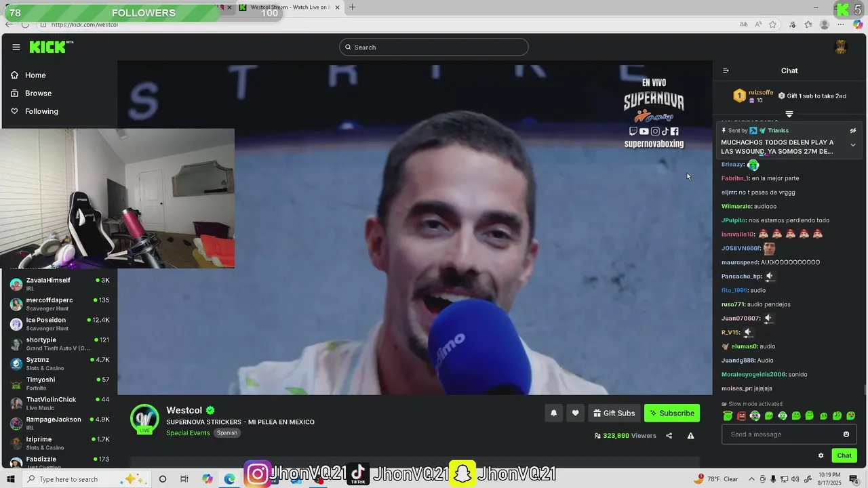This screenshot has height=488, width=868.
Task: Click the Spanish language tag
Action: [227, 432]
